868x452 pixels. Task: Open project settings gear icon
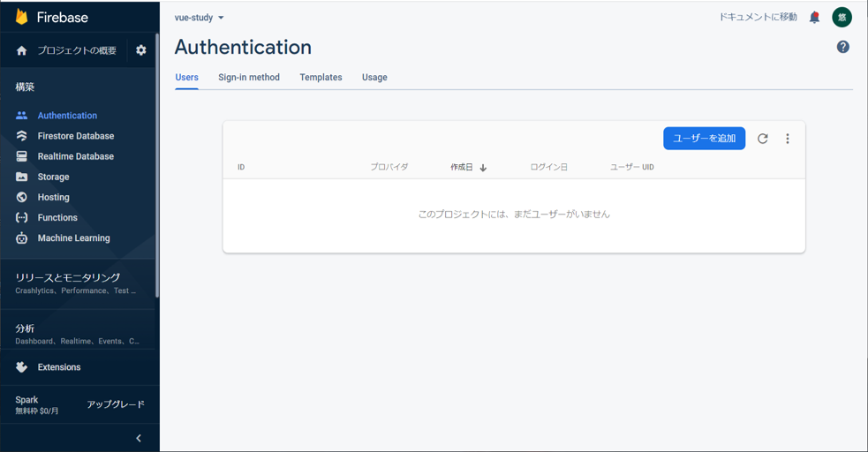(141, 50)
